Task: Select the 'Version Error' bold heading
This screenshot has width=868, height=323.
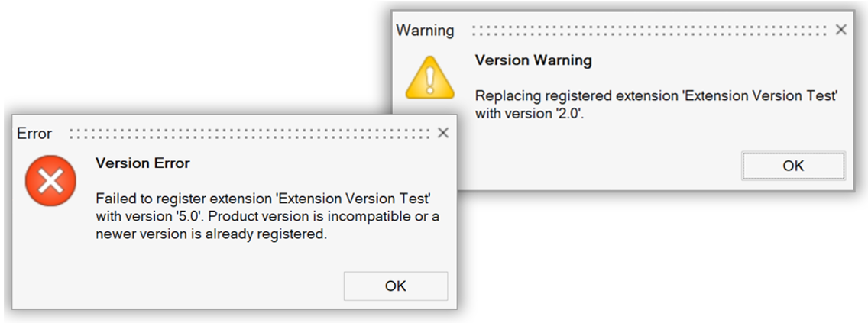Action: click(142, 163)
